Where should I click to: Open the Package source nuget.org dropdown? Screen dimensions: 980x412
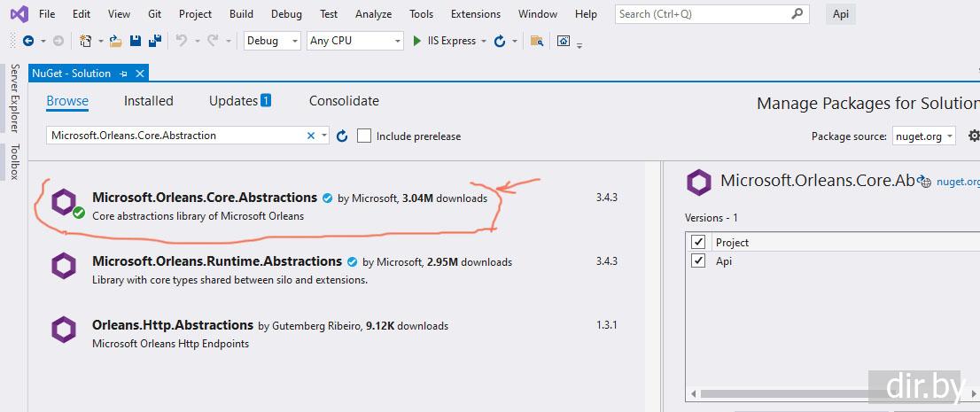(x=923, y=136)
